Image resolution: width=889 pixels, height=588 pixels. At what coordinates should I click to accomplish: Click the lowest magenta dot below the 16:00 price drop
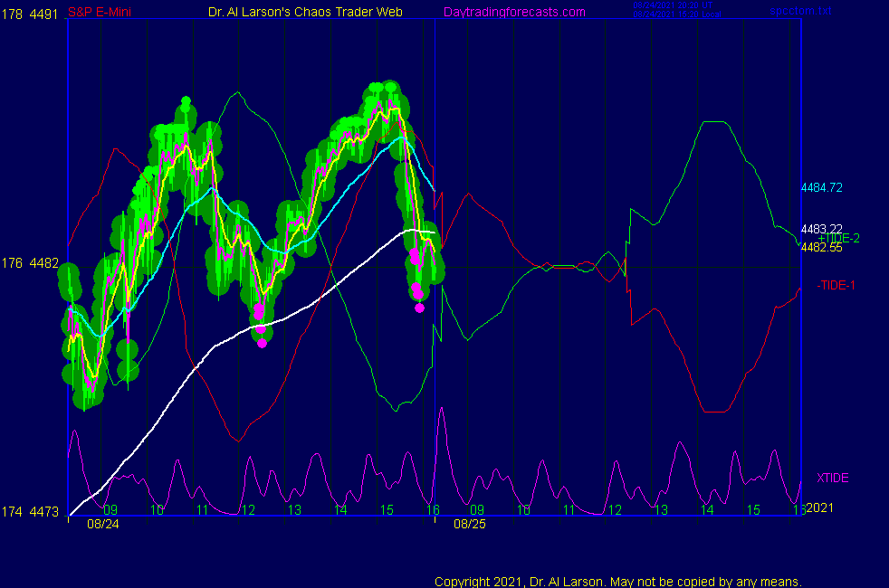coord(419,308)
